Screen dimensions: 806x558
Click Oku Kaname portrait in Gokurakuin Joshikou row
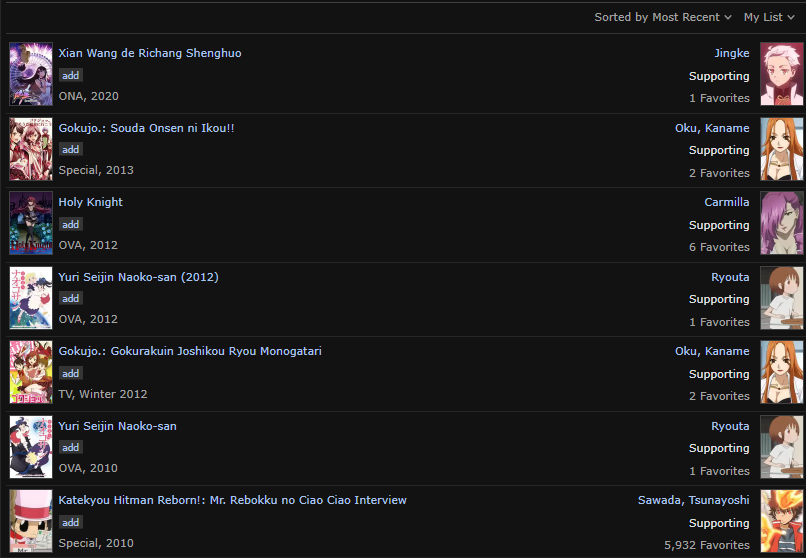click(x=781, y=372)
